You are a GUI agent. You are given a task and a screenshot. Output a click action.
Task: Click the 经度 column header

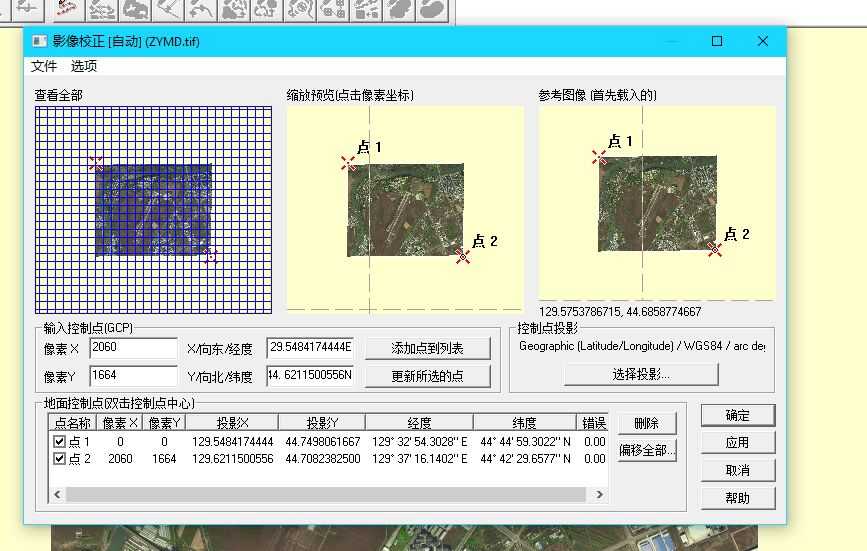pos(419,423)
